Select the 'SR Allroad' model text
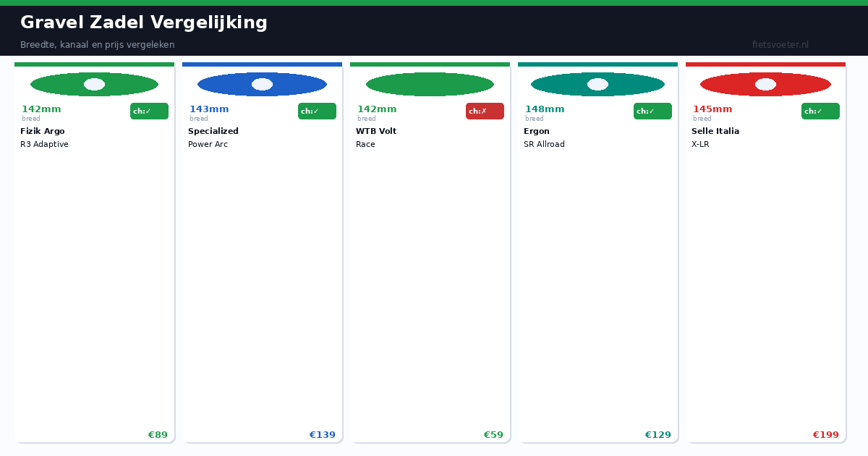 click(x=544, y=144)
